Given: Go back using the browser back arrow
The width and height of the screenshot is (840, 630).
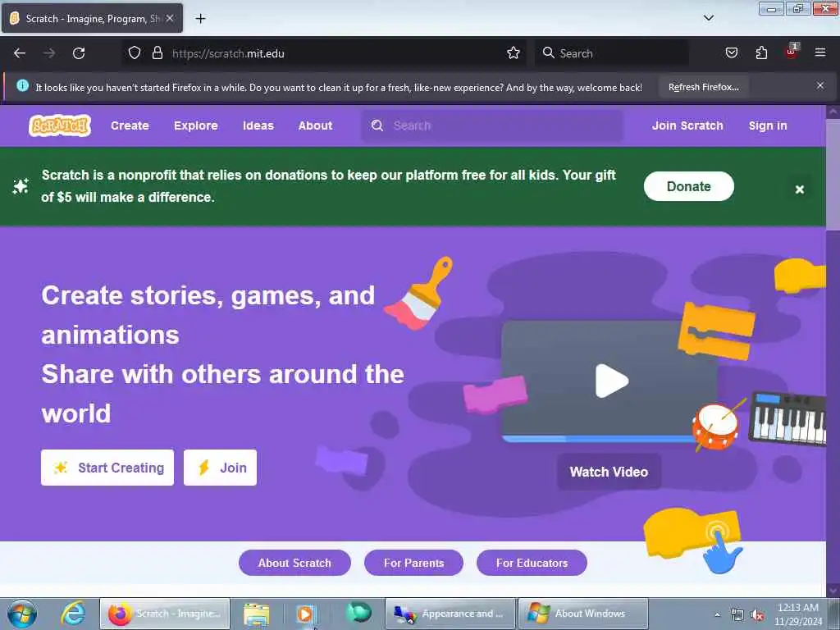Looking at the screenshot, I should pyautogui.click(x=20, y=53).
